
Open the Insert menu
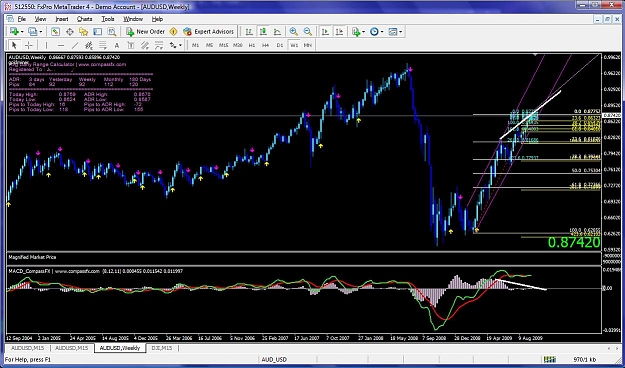(61, 19)
